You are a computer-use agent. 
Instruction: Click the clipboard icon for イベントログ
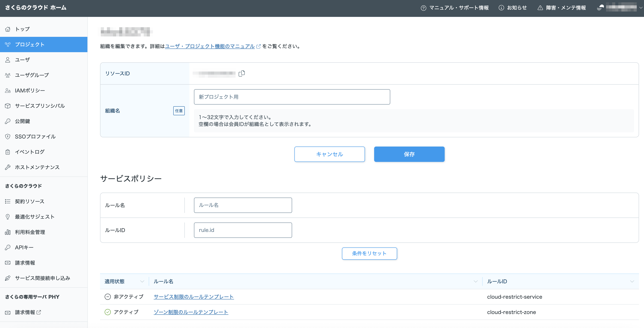(x=8, y=152)
